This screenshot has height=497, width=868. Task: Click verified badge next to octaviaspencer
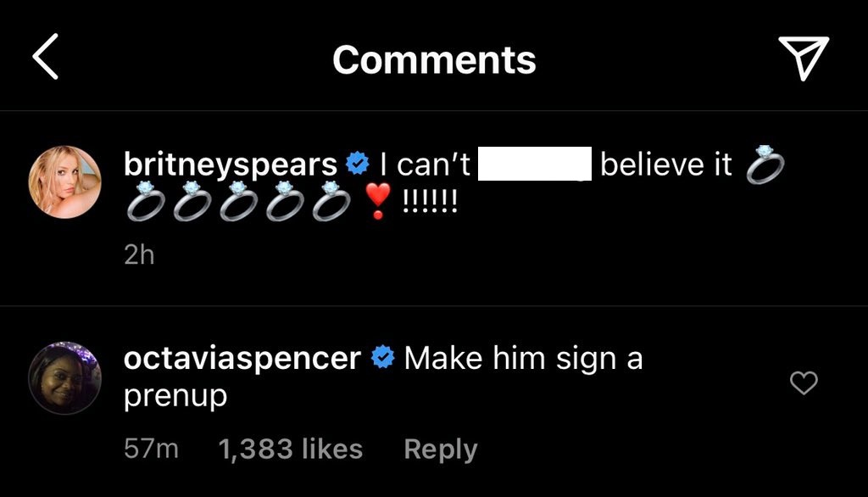(382, 359)
